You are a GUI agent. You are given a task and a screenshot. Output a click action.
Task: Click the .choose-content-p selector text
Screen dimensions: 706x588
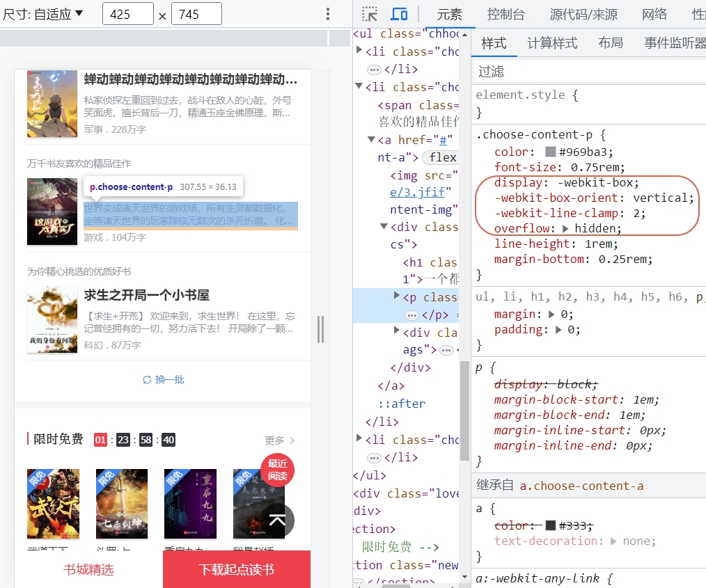pos(534,134)
